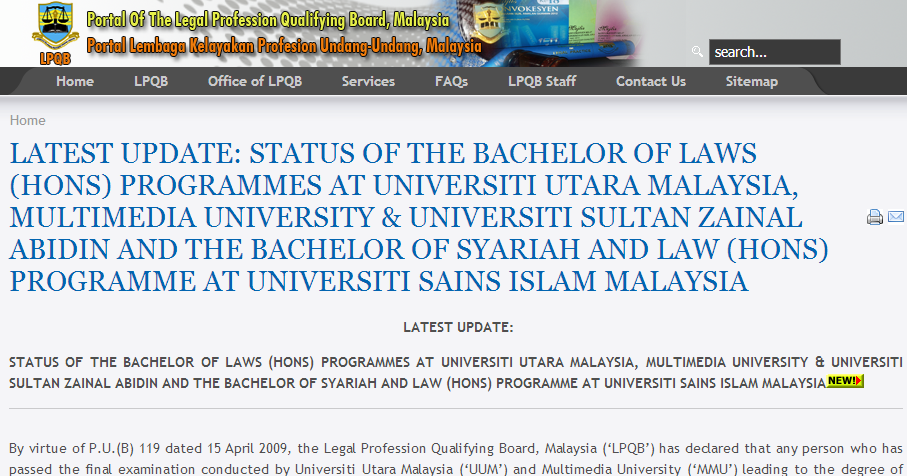Image resolution: width=907 pixels, height=476 pixels.
Task: Open the FAQs menu item
Action: pyautogui.click(x=451, y=82)
